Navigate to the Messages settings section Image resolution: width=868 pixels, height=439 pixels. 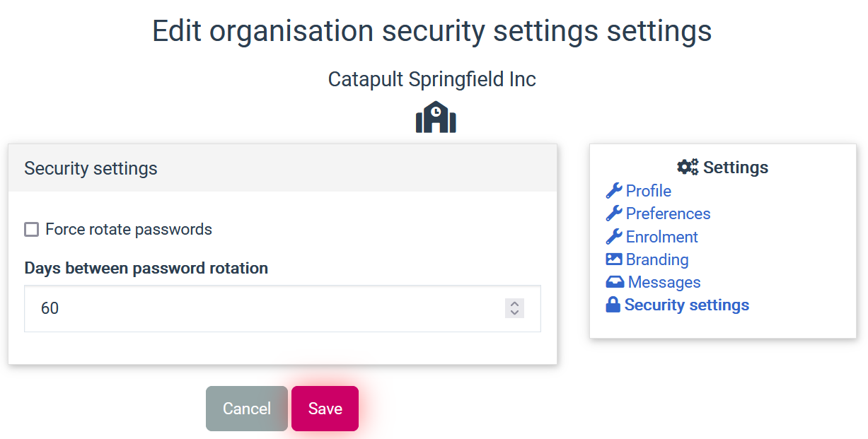point(664,281)
